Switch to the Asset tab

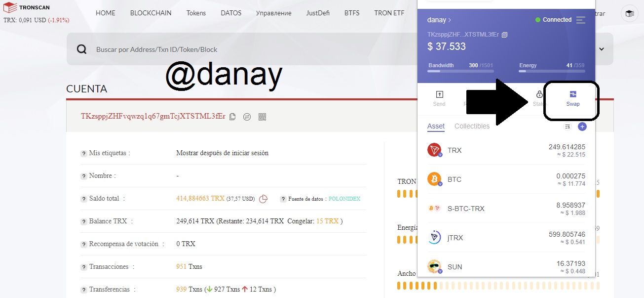click(436, 126)
